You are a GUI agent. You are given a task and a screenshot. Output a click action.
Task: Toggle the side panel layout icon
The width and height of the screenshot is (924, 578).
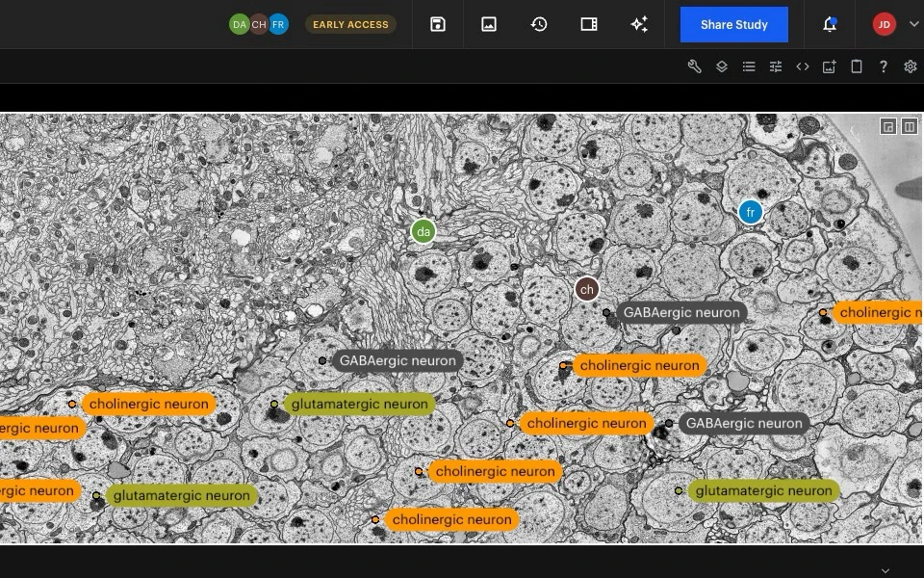[x=589, y=24]
